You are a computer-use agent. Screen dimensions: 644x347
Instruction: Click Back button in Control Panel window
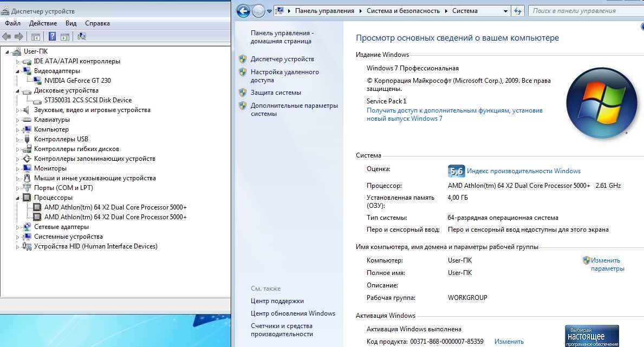(x=243, y=11)
